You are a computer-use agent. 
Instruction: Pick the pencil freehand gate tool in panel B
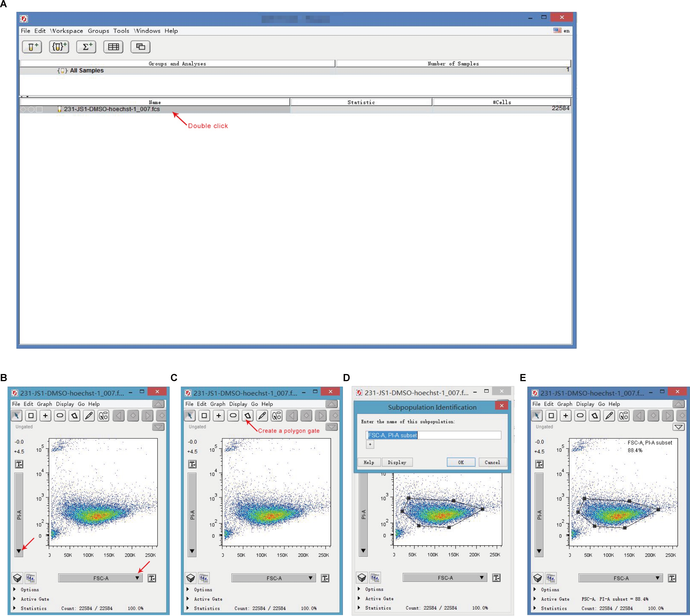[89, 415]
